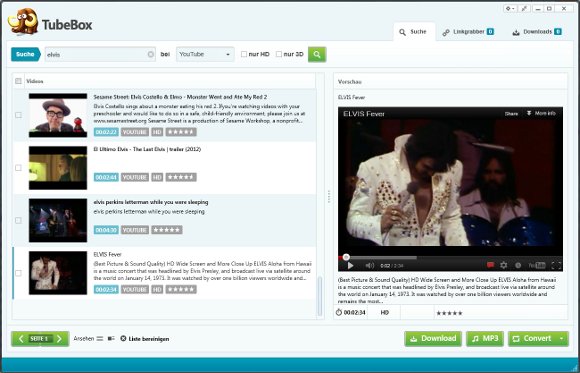The width and height of the screenshot is (580, 373).
Task: Go to the previous results page arrow
Action: (x=21, y=339)
